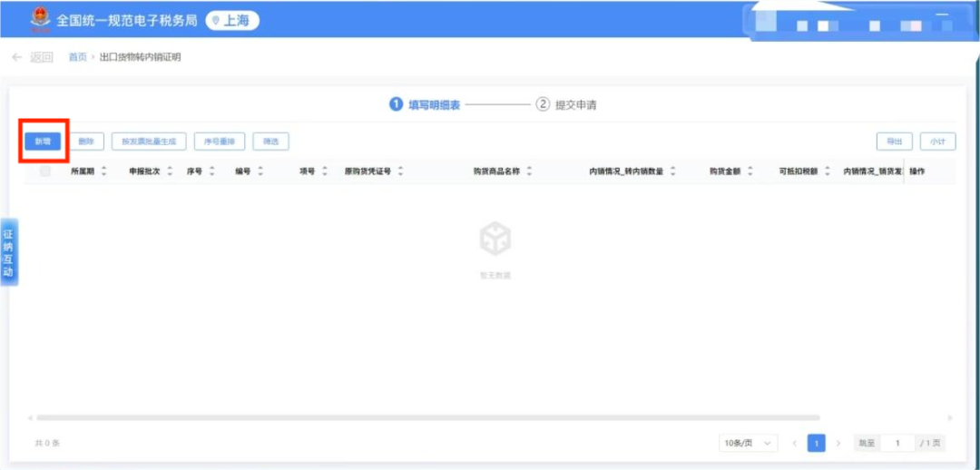Click sort arrows on 所属期 column
Screen dimensions: 980x470
pyautogui.click(x=103, y=171)
